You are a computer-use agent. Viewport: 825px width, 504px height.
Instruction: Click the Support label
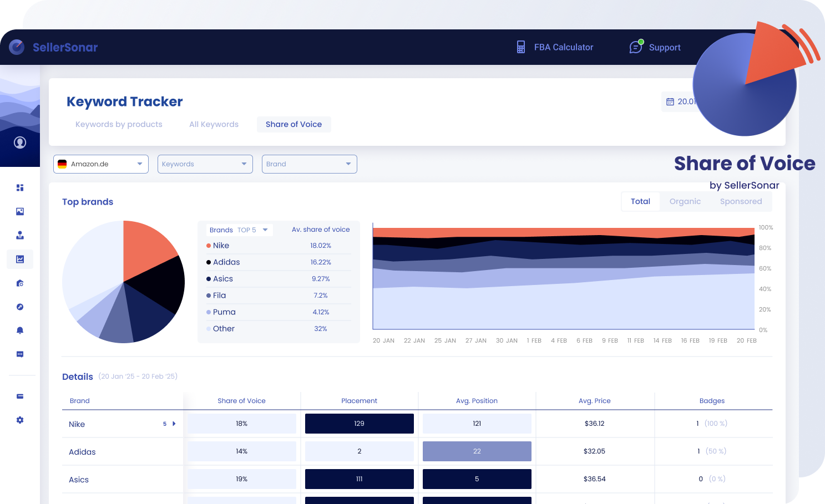[665, 47]
